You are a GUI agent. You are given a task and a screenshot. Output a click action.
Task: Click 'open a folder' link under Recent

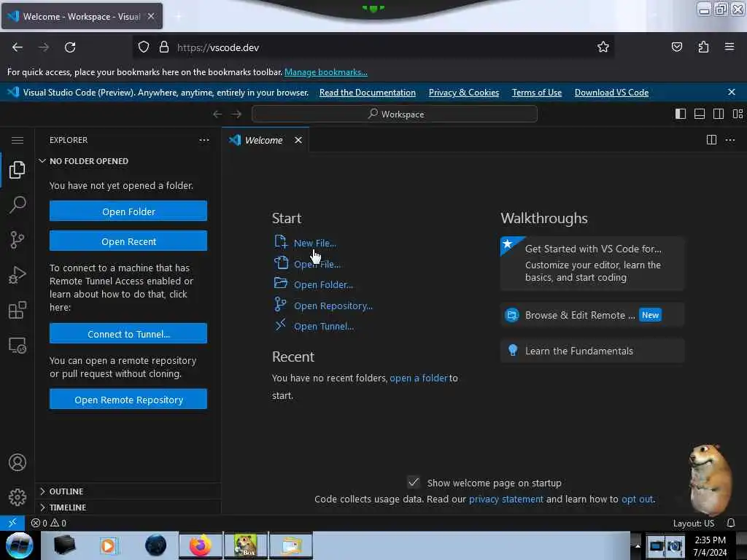point(418,378)
